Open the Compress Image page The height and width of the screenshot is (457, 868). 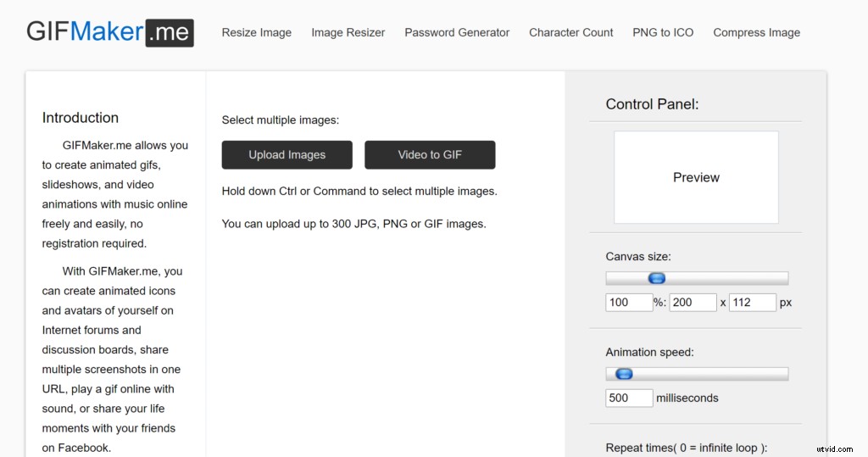tap(756, 33)
